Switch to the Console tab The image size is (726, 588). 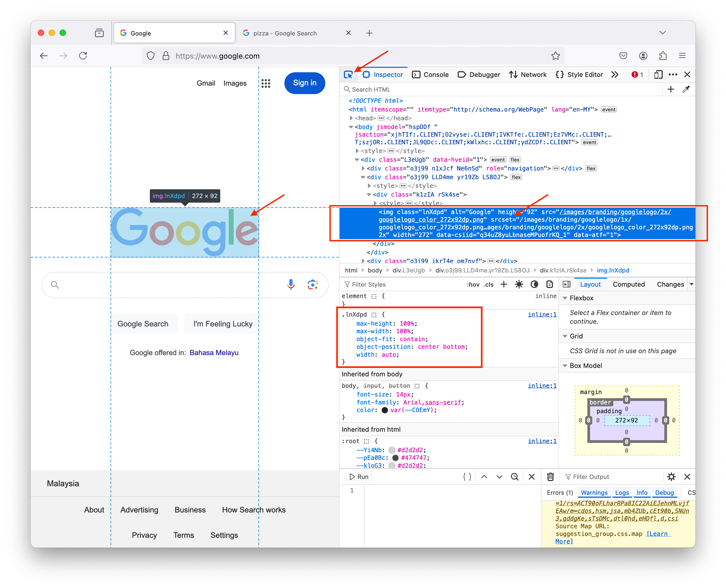pyautogui.click(x=430, y=74)
